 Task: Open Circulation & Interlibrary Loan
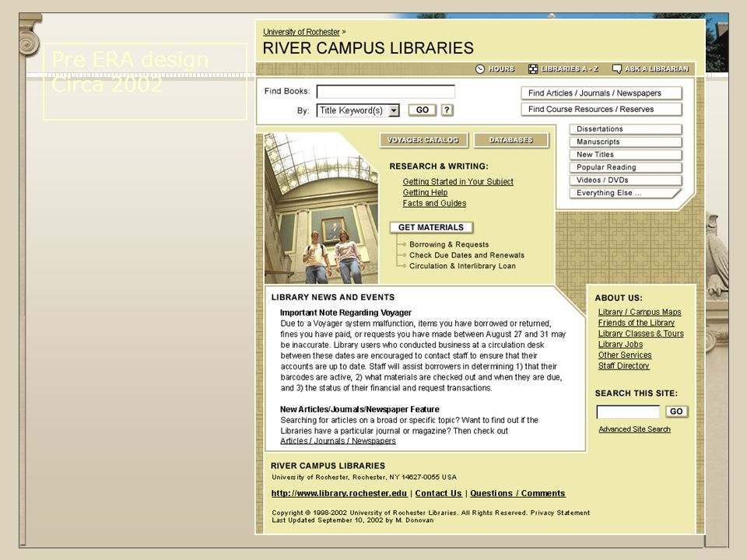click(462, 266)
